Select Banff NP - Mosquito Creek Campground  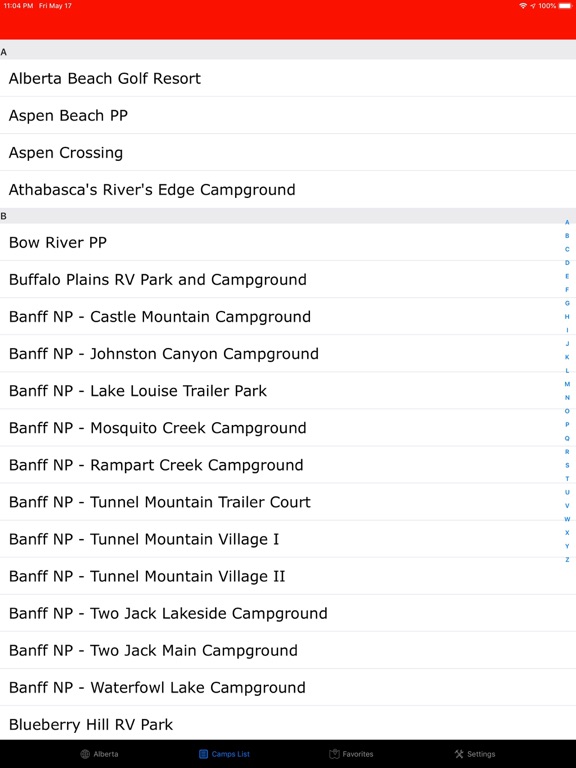point(288,428)
